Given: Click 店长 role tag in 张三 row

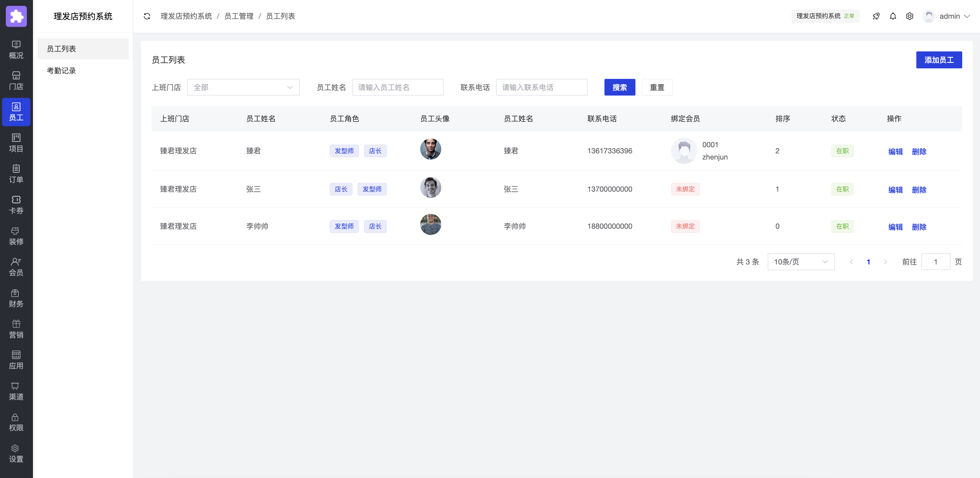Looking at the screenshot, I should point(340,189).
